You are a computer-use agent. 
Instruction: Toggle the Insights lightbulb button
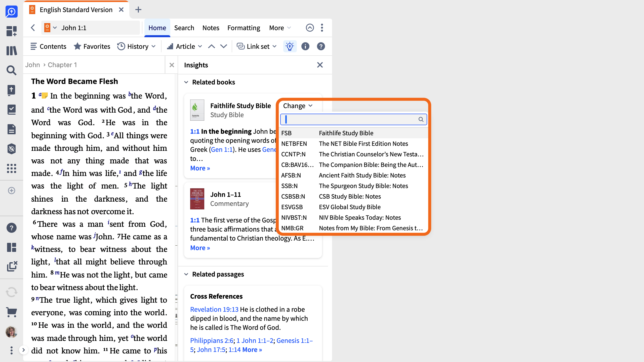(290, 47)
